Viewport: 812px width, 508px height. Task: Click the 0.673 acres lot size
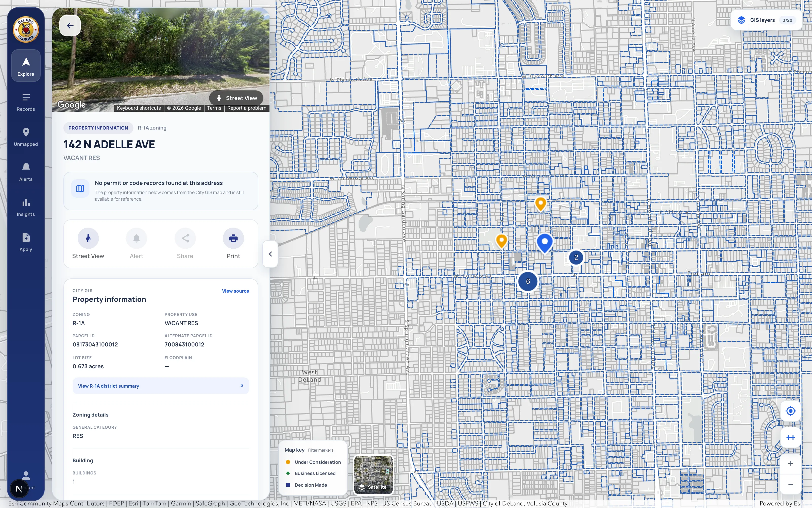pyautogui.click(x=88, y=367)
